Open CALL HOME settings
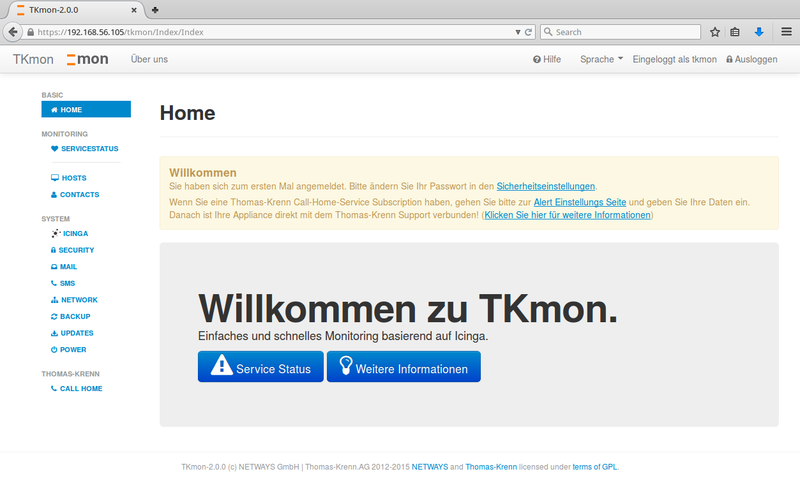The image size is (800, 490). pos(77,388)
